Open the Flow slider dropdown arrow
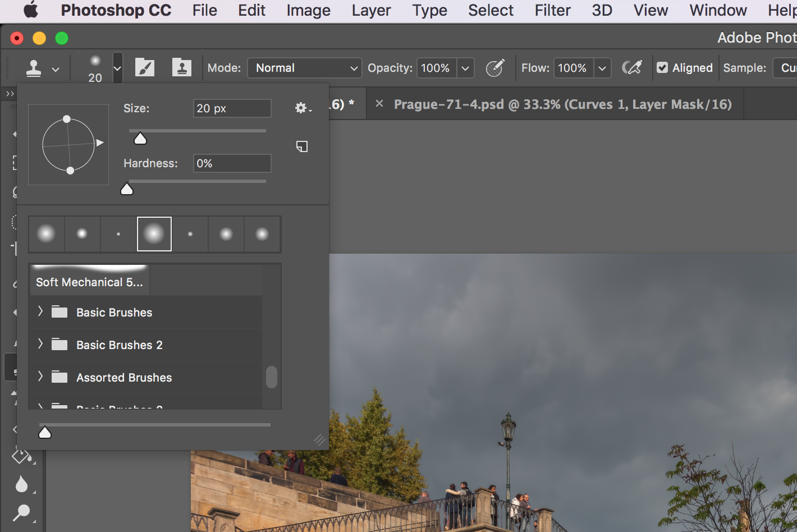Viewport: 797px width, 532px height. (602, 68)
